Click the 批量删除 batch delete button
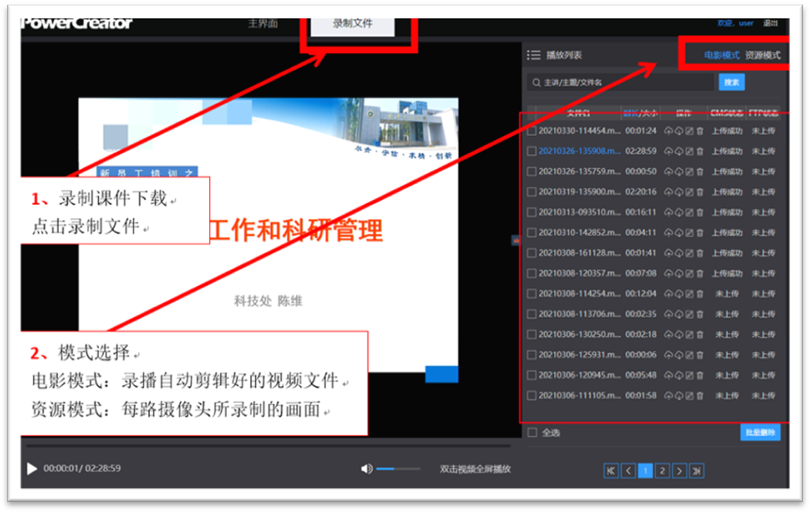812x513 pixels. (x=760, y=432)
